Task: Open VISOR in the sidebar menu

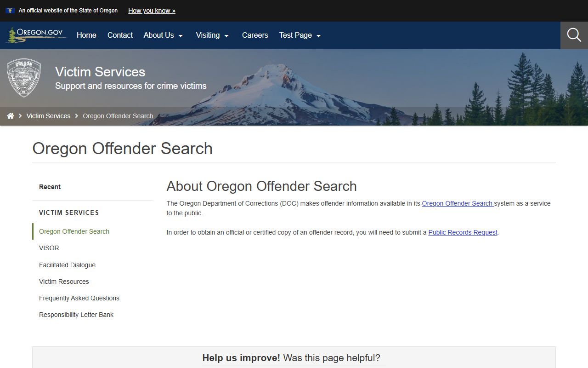Action: pos(49,248)
